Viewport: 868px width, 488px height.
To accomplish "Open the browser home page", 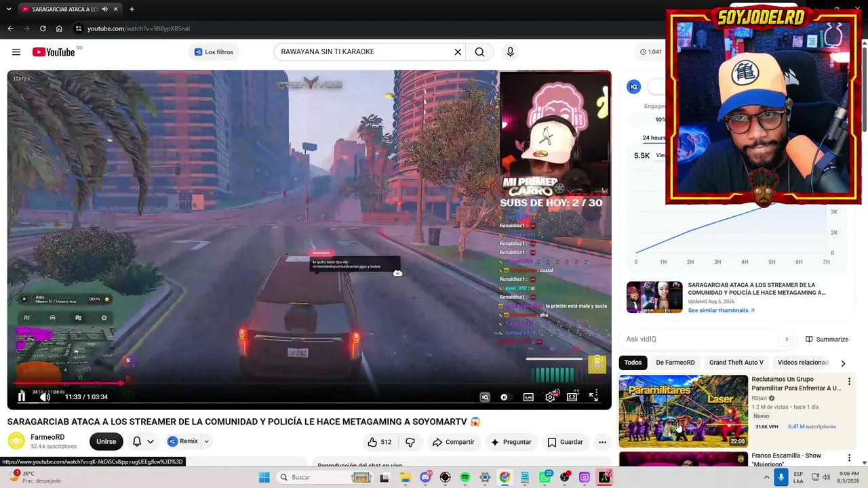I will pos(59,28).
